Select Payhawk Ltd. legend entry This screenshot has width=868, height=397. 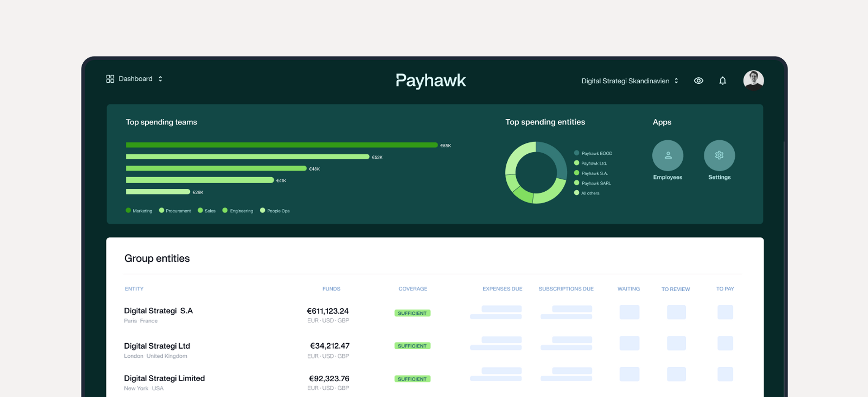click(590, 163)
